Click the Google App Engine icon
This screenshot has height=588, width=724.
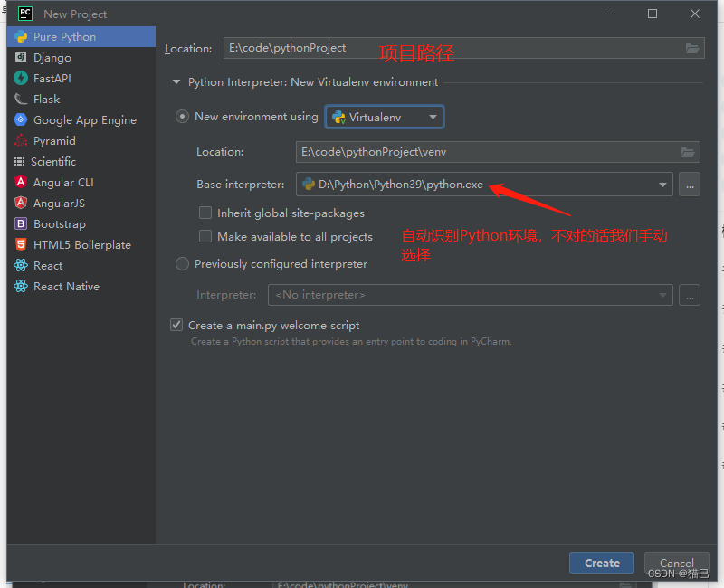click(x=21, y=119)
